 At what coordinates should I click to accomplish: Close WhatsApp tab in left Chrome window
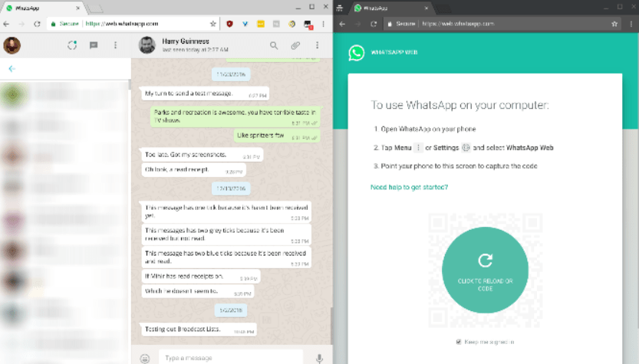tap(77, 8)
